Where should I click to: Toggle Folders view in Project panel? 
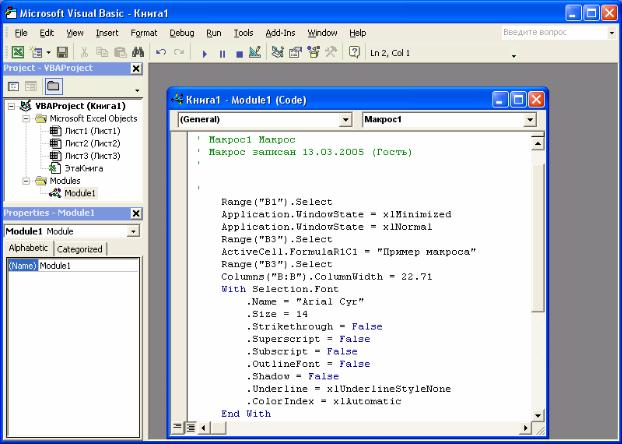54,86
